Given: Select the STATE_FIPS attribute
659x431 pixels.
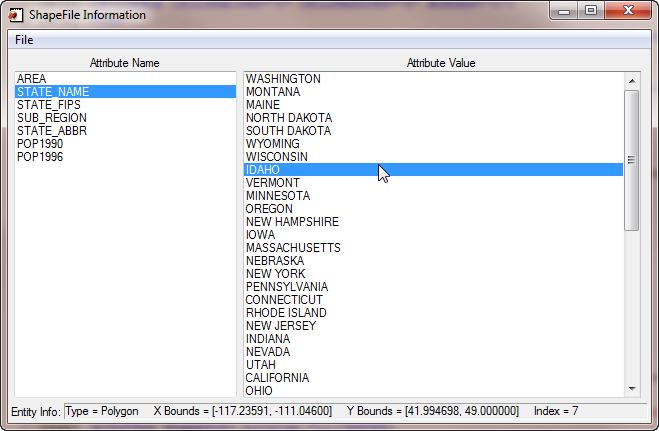Looking at the screenshot, I should pos(125,105).
